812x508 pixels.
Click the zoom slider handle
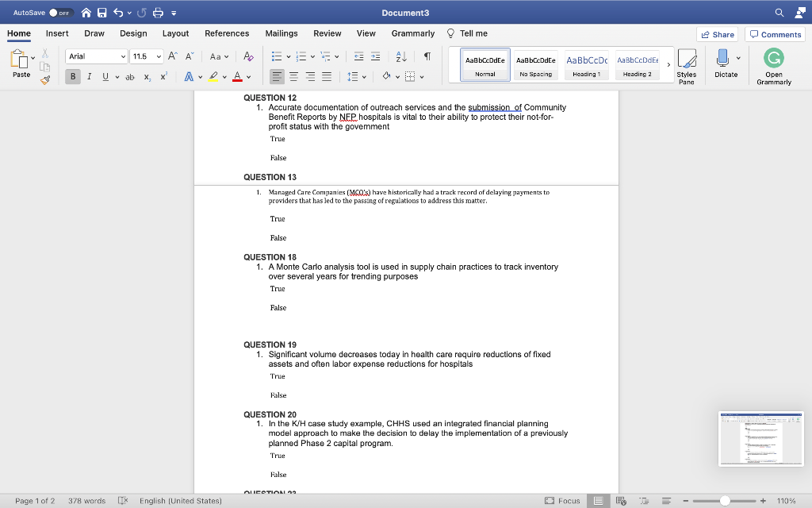[x=725, y=501]
